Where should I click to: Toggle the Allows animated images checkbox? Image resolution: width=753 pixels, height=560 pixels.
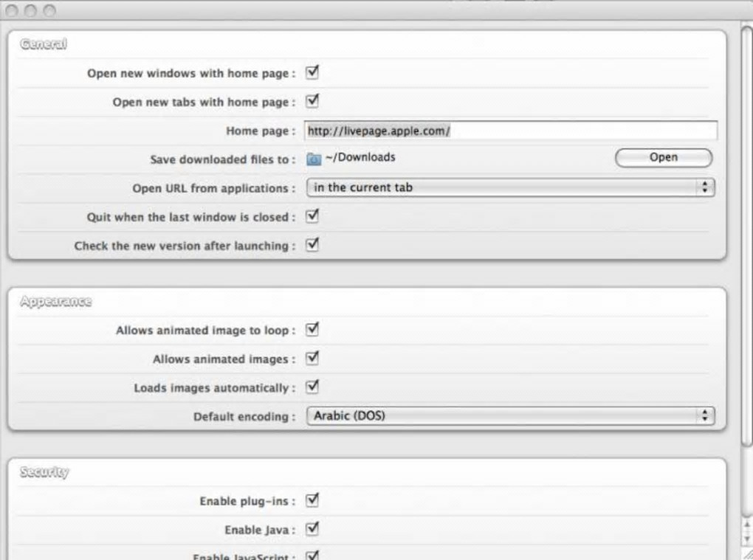312,358
